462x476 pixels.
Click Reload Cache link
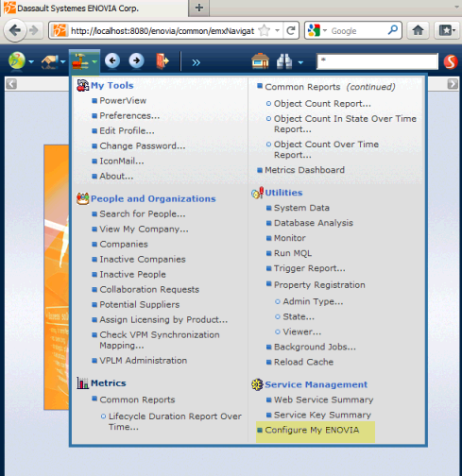click(303, 362)
